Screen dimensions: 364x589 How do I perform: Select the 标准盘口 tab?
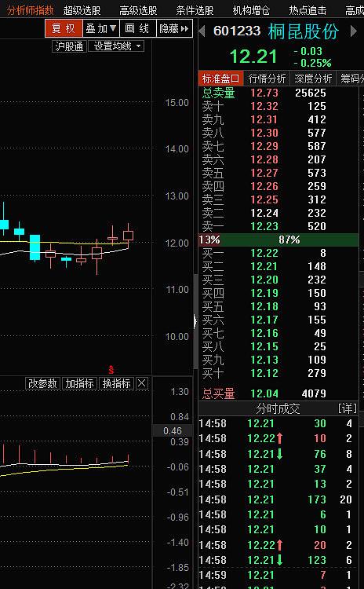click(x=220, y=79)
